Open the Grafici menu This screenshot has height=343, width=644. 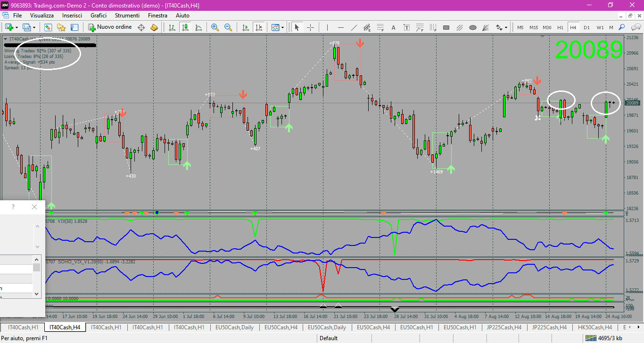pyautogui.click(x=99, y=16)
